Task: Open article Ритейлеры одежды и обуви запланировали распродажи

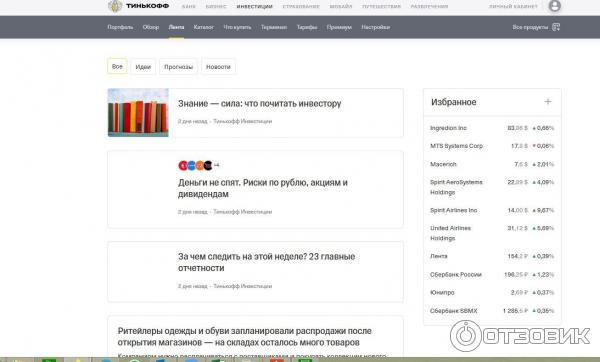Action: 245,336
